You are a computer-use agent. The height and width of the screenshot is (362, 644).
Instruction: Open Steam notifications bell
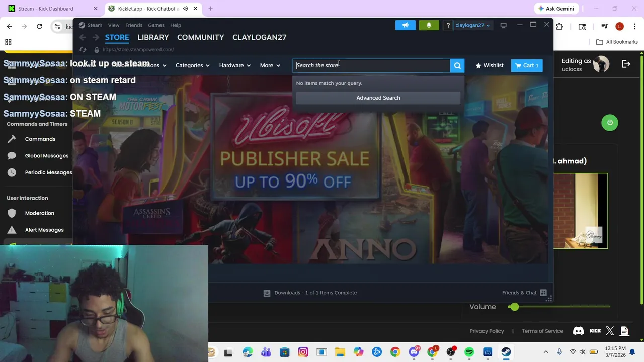pos(429,25)
